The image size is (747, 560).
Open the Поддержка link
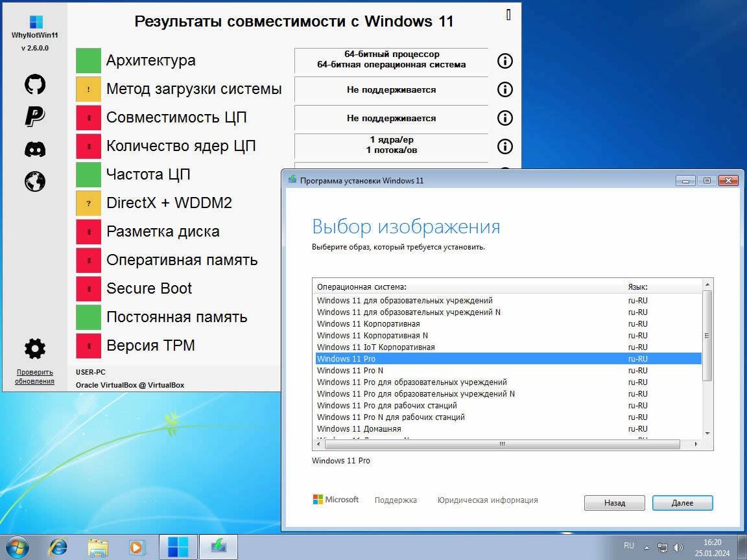pos(396,500)
